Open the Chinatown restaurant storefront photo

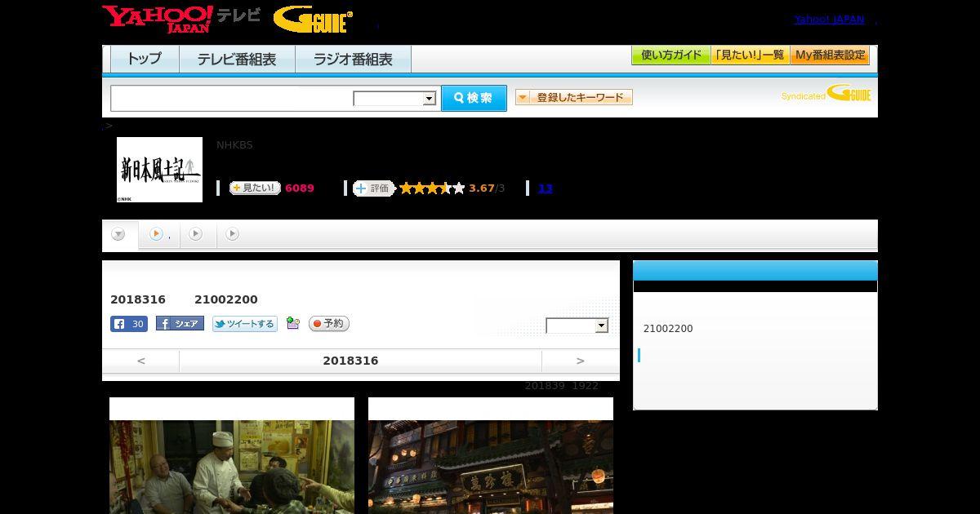click(x=491, y=467)
